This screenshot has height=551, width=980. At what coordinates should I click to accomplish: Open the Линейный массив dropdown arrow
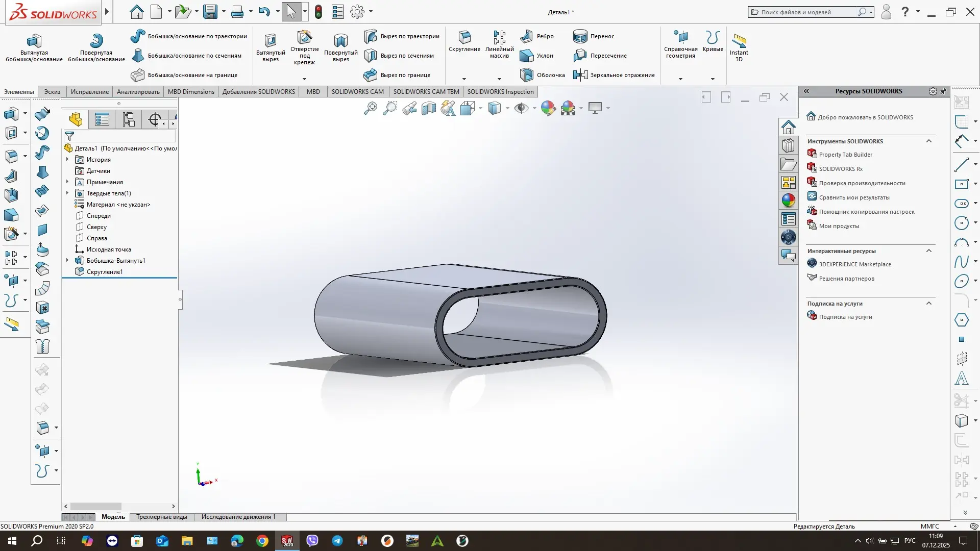click(x=499, y=79)
